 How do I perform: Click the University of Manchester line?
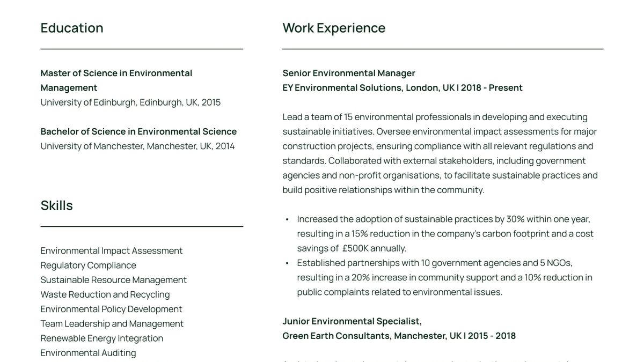click(x=137, y=146)
